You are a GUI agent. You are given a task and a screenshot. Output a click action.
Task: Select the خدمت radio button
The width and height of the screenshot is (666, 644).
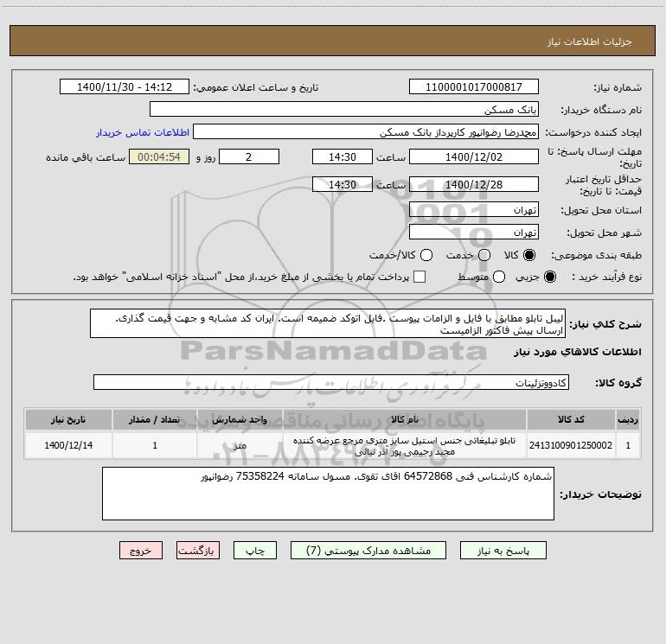tap(484, 255)
